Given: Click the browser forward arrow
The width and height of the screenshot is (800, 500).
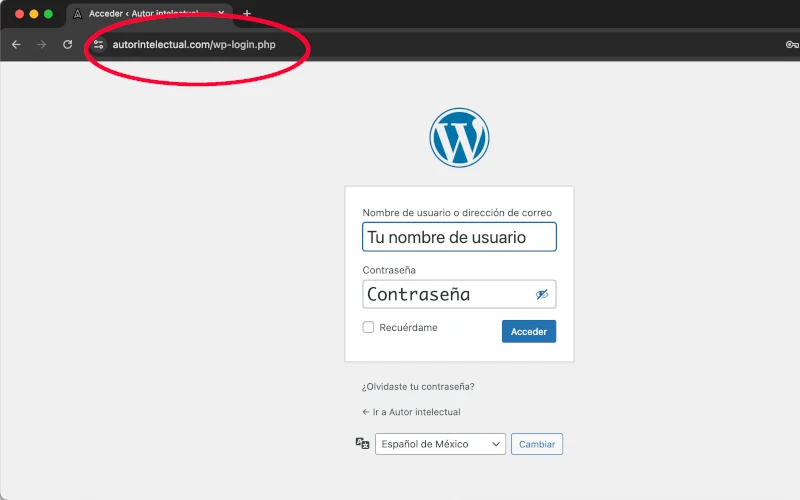Looking at the screenshot, I should coord(41,44).
